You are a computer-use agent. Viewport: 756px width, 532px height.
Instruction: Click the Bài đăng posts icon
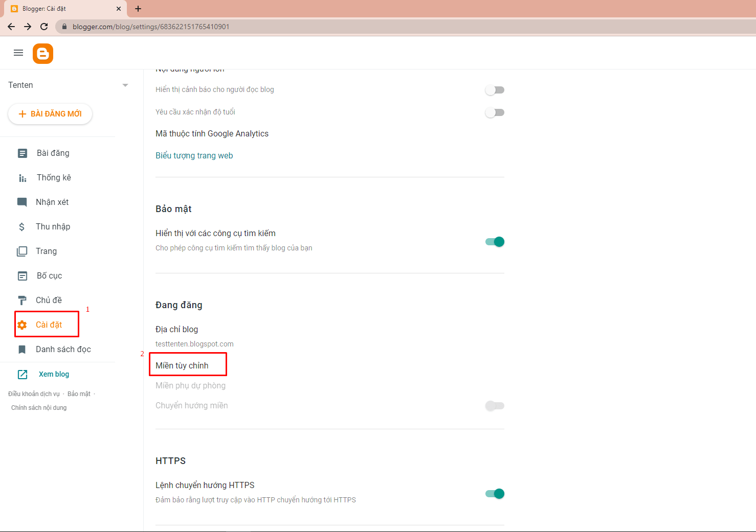point(23,153)
